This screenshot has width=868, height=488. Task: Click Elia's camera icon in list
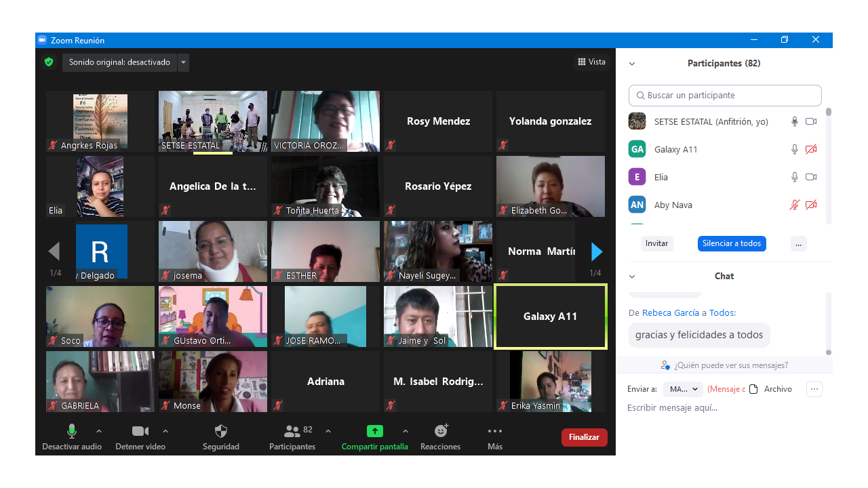coord(811,177)
